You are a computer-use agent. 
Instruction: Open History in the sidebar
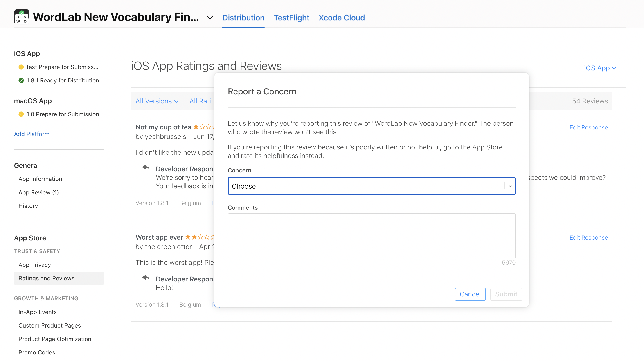pos(28,206)
